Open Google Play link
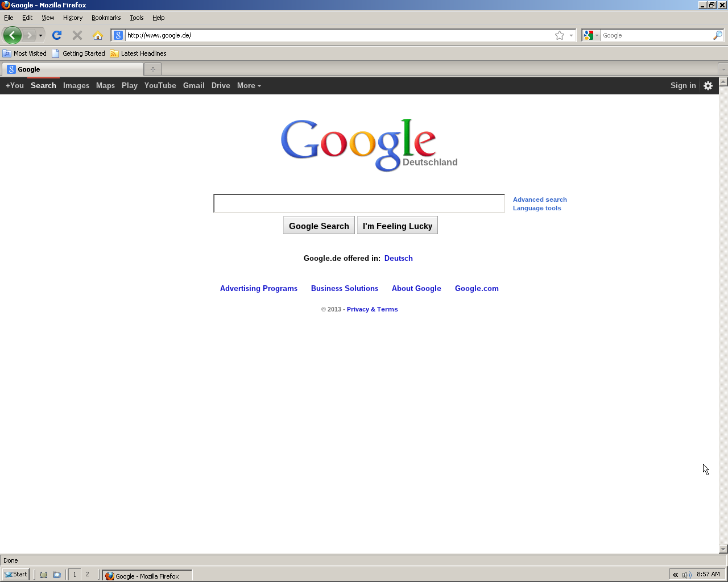The height and width of the screenshot is (582, 728). [x=130, y=85]
